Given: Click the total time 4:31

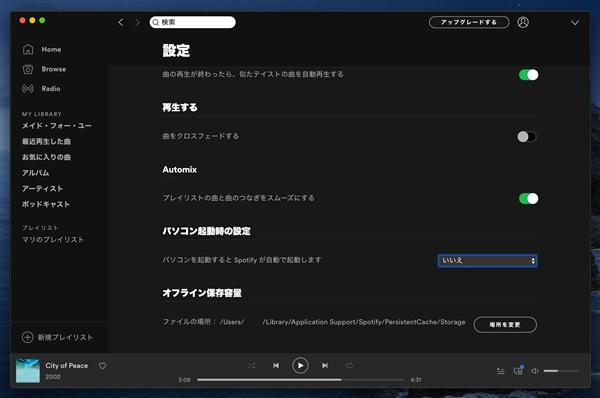Looking at the screenshot, I should click(x=416, y=380).
